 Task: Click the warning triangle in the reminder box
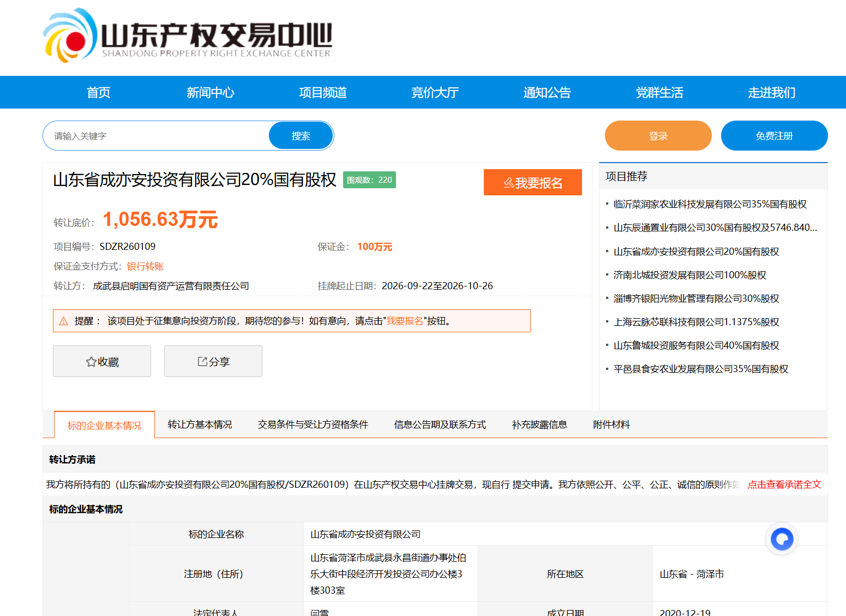pos(64,321)
